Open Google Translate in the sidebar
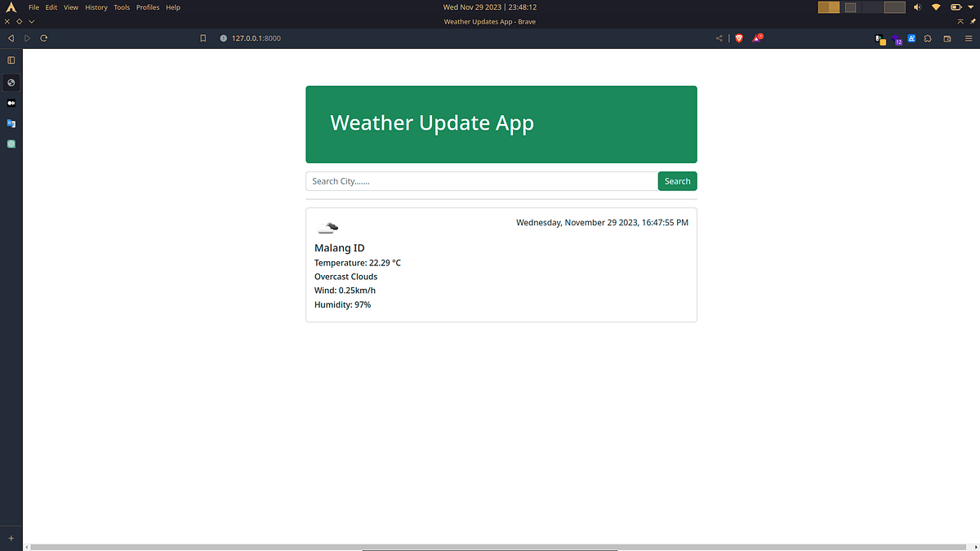This screenshot has height=551, width=980. click(11, 123)
